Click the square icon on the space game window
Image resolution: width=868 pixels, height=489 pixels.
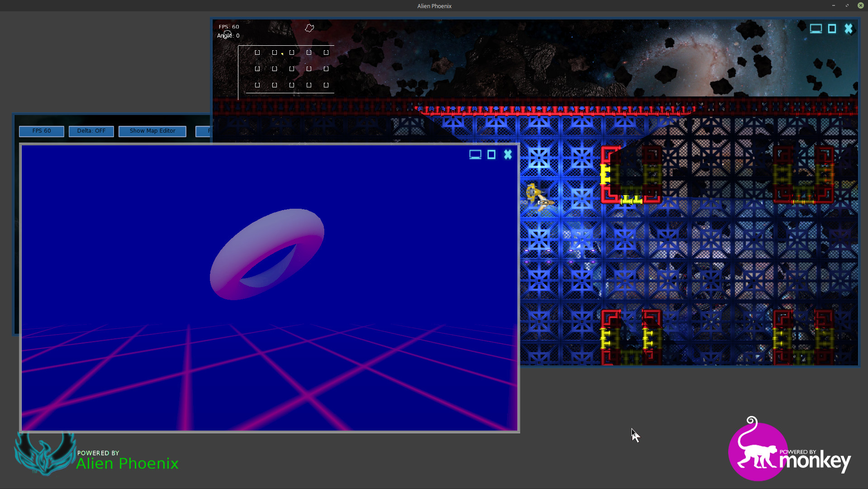coord(832,29)
